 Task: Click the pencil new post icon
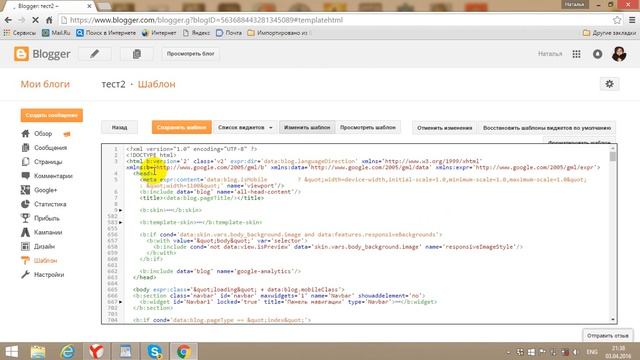pyautogui.click(x=95, y=54)
